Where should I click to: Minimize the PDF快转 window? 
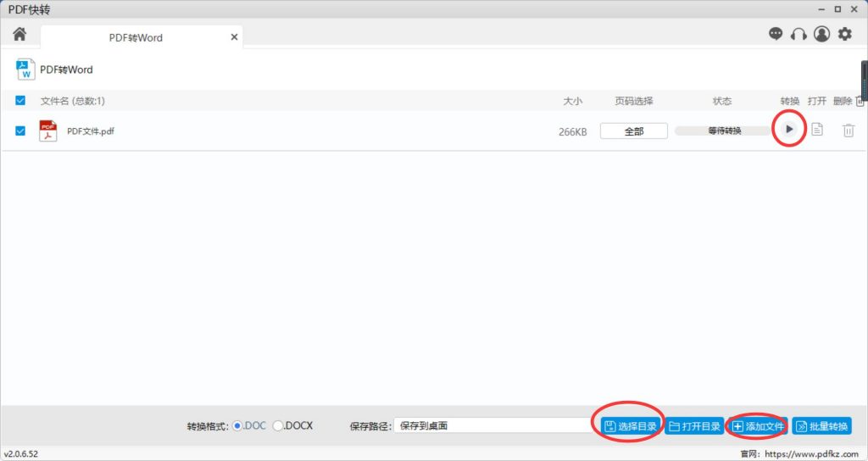click(x=821, y=9)
